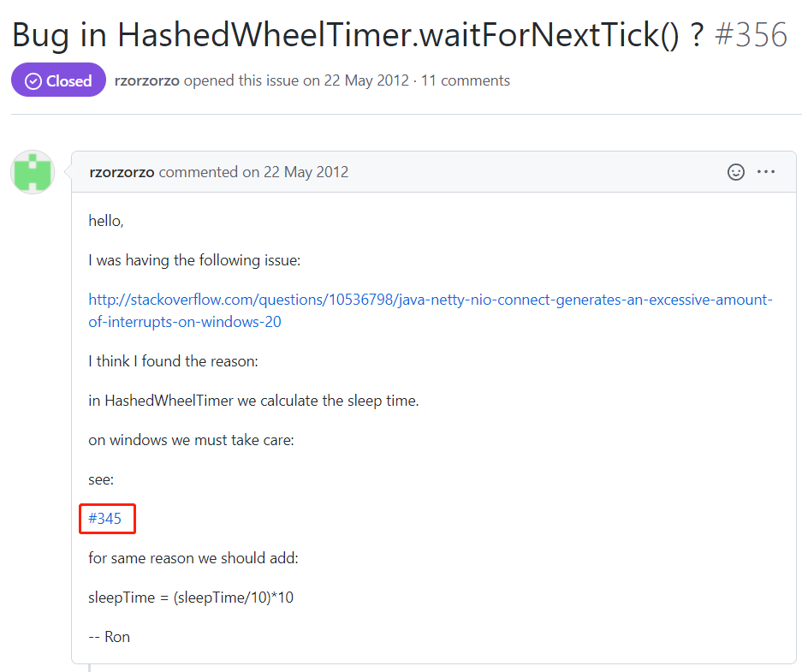Click the check-circle icon in the Closed badge

pyautogui.click(x=33, y=81)
